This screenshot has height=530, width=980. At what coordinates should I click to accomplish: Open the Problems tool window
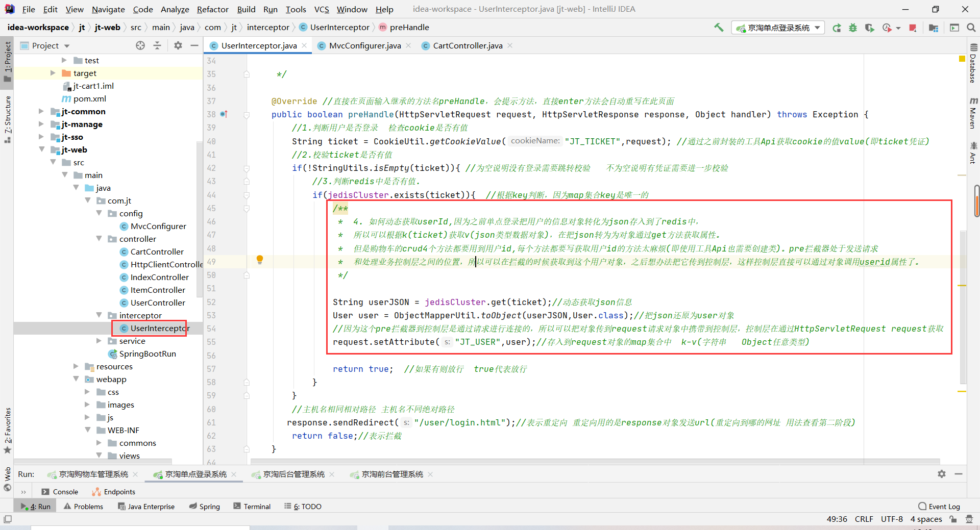click(83, 507)
